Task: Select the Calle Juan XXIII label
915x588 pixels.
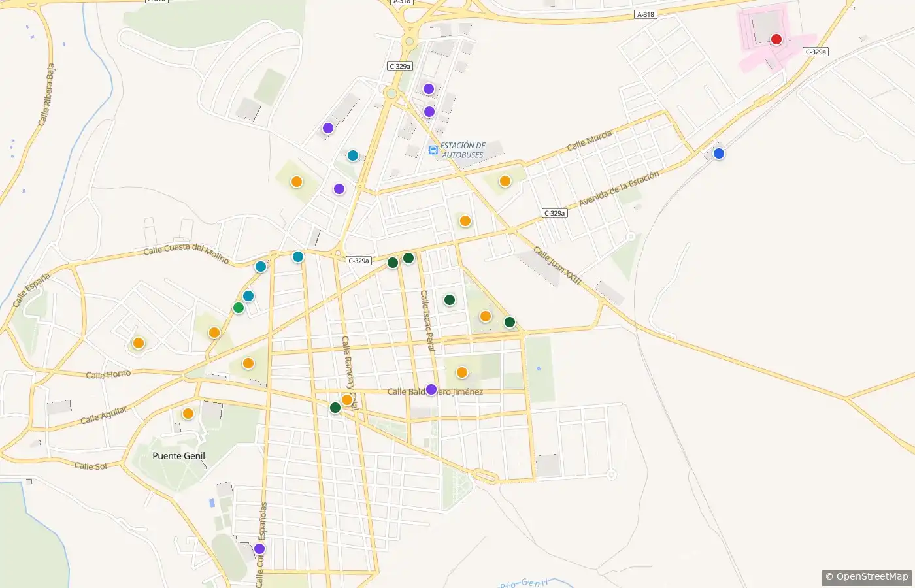Action: click(557, 265)
